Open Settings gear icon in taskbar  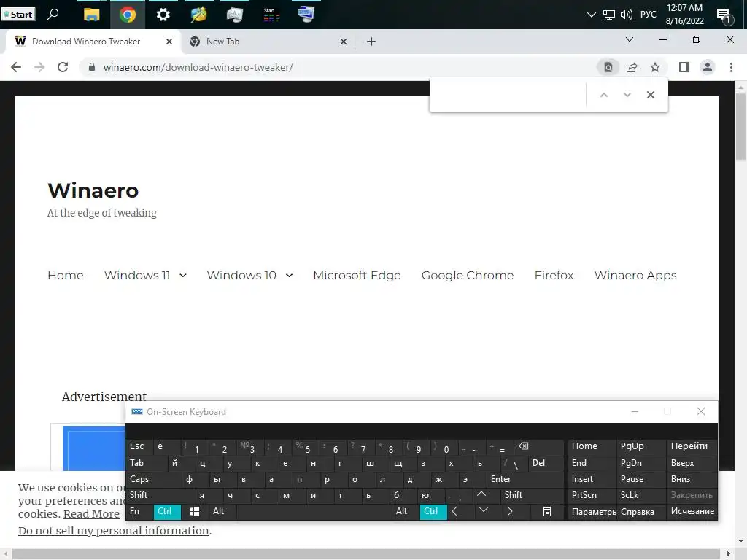pyautogui.click(x=163, y=15)
